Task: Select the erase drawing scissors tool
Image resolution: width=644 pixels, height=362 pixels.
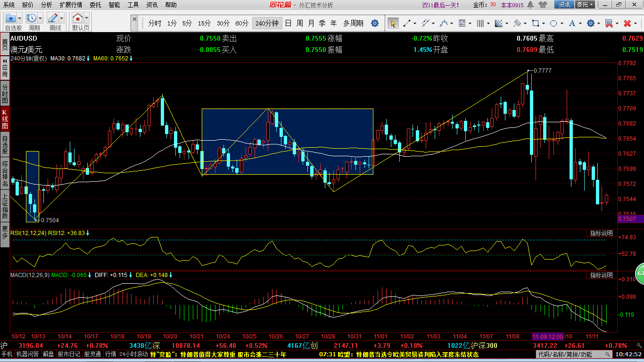Action: click(x=609, y=23)
